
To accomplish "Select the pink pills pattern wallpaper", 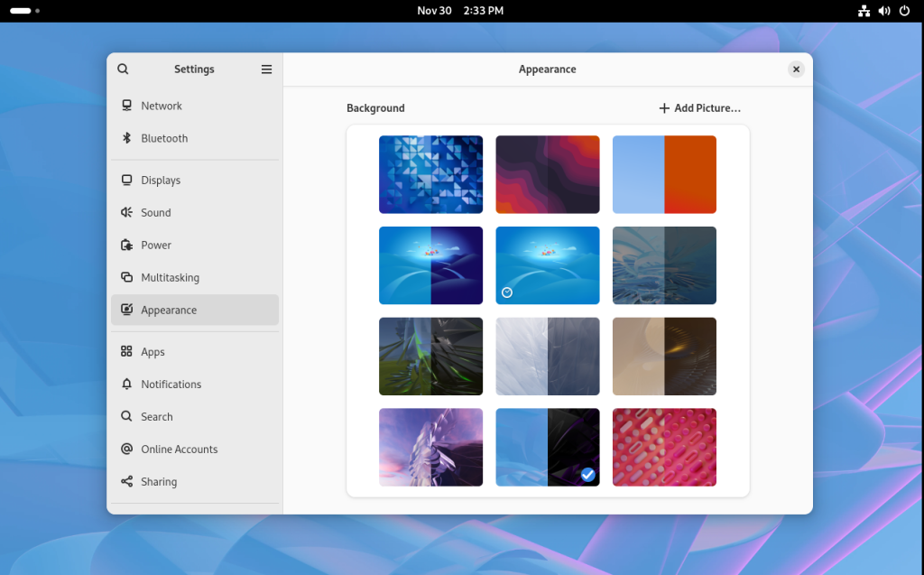I will [x=664, y=447].
